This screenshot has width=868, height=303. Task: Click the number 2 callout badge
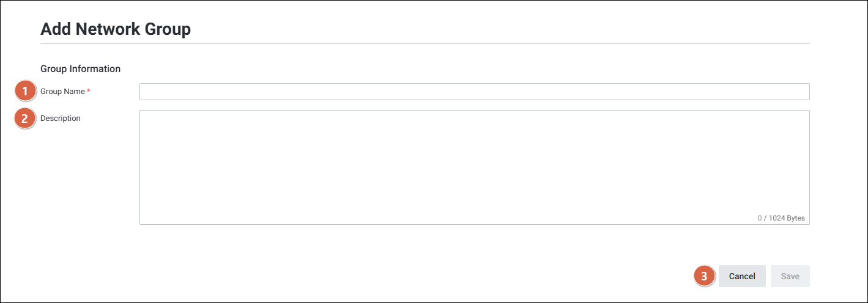(24, 119)
